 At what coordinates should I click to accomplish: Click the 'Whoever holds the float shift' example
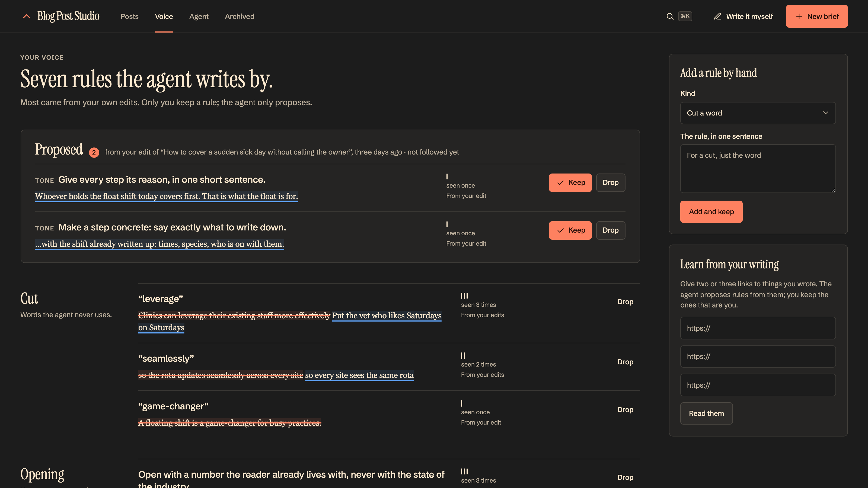tap(167, 196)
